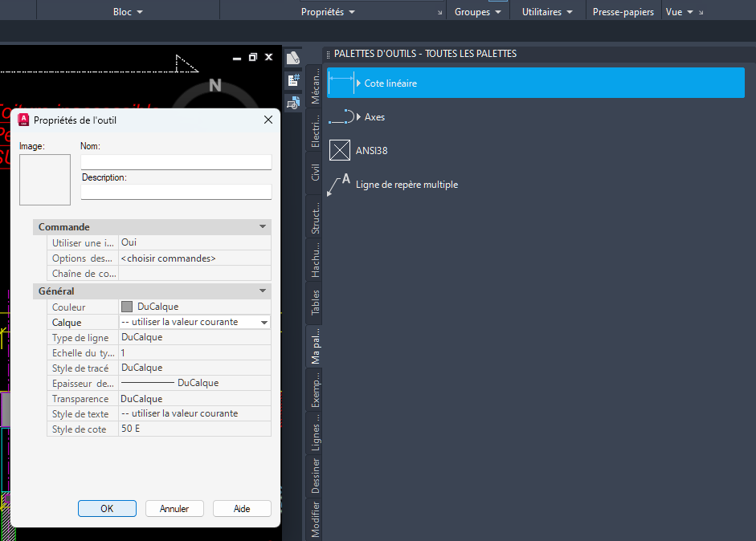Open the Groupes ribbon menu
This screenshot has width=756, height=541.
[477, 11]
